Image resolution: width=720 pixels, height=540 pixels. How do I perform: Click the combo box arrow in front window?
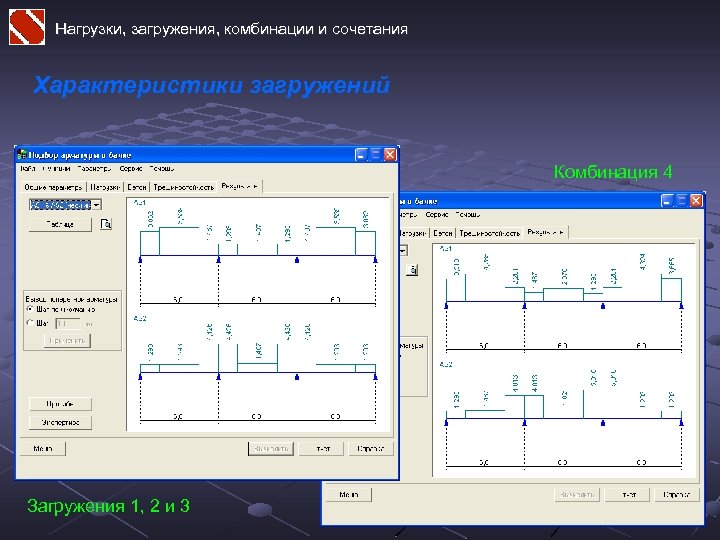click(96, 205)
